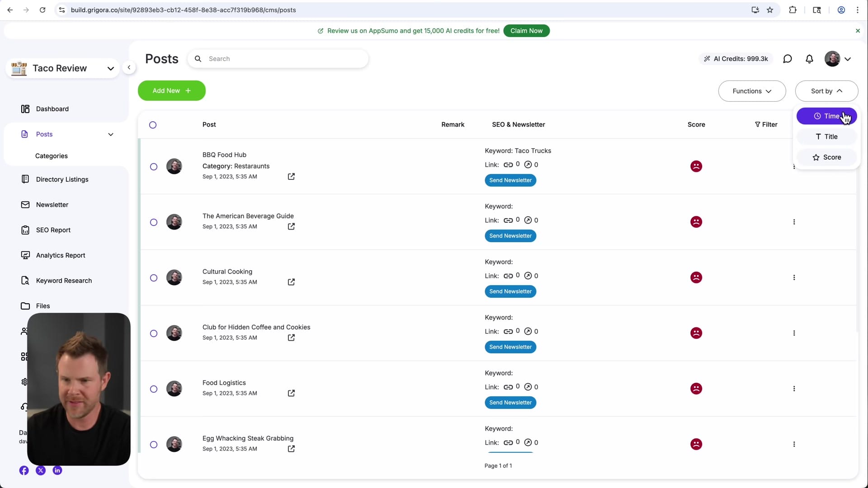Reload the browser page
This screenshot has width=868, height=488.
pos(42,10)
